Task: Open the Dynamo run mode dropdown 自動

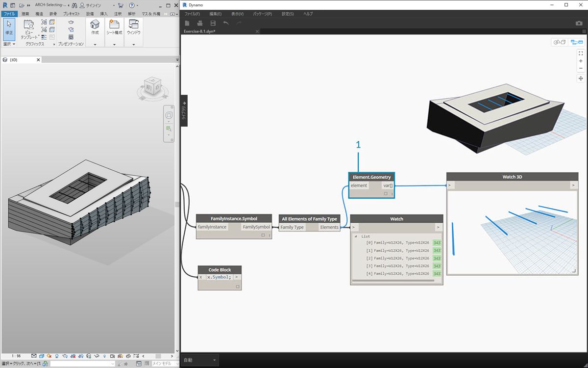Action: coord(199,360)
